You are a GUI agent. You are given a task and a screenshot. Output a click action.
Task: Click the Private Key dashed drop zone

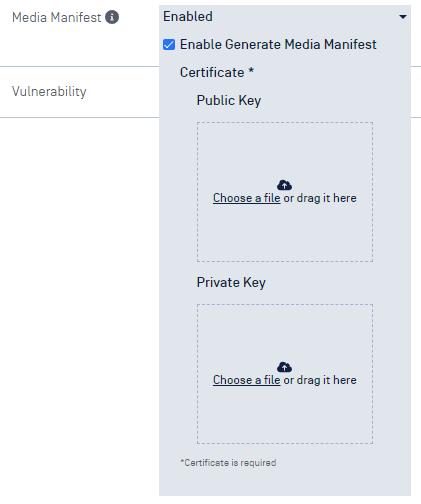point(285,374)
